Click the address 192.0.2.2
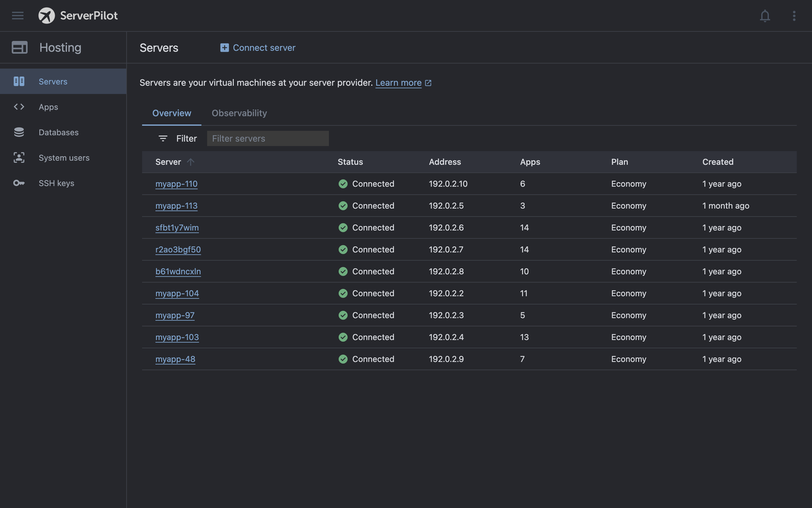 [446, 293]
